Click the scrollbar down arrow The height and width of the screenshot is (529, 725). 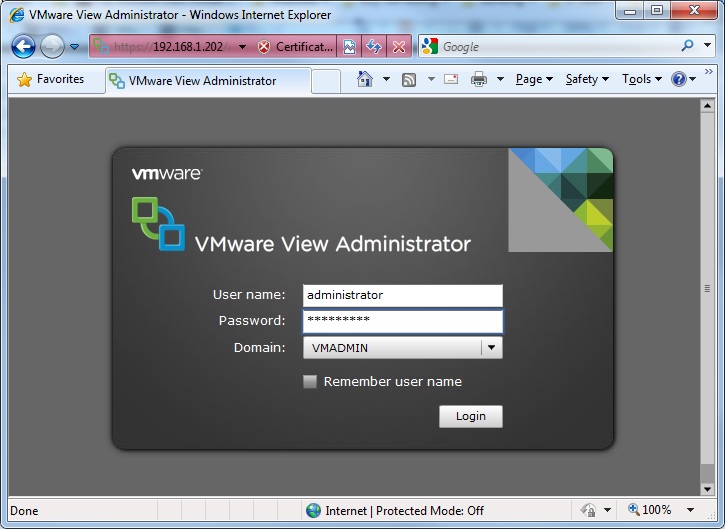(707, 489)
